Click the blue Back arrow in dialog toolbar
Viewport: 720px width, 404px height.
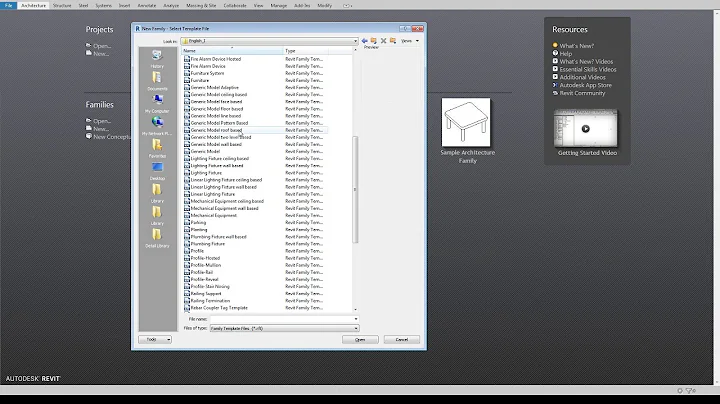point(365,41)
